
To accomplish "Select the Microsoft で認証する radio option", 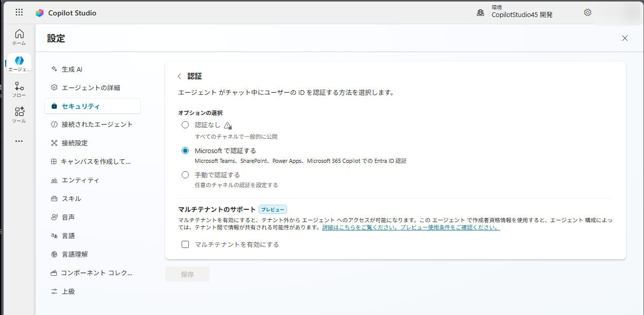I will pos(185,151).
